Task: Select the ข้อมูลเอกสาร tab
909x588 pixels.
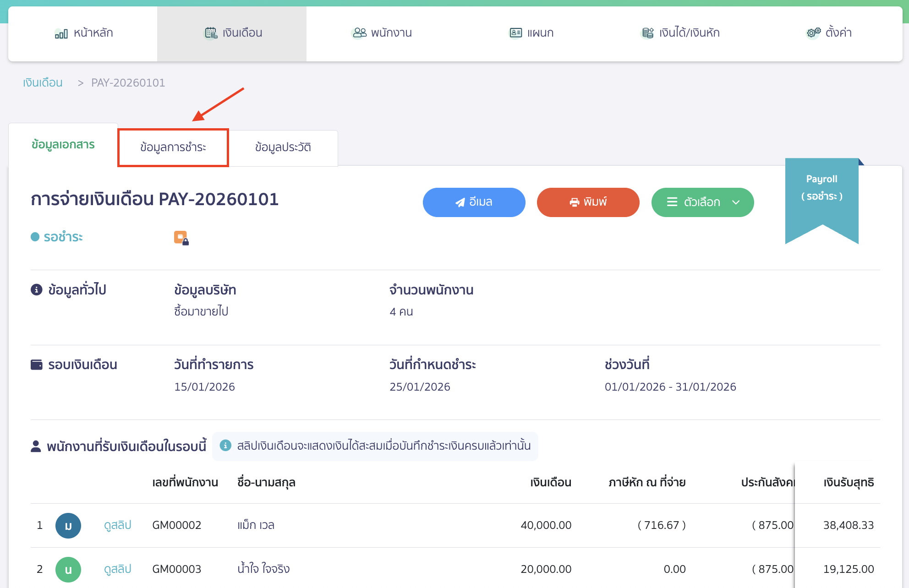Action: pyautogui.click(x=63, y=145)
